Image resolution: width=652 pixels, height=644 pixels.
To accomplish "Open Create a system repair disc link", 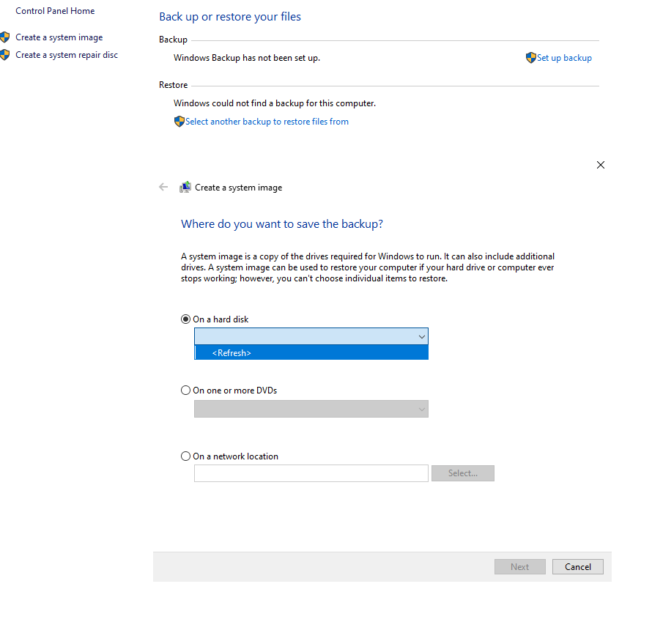I will [67, 55].
